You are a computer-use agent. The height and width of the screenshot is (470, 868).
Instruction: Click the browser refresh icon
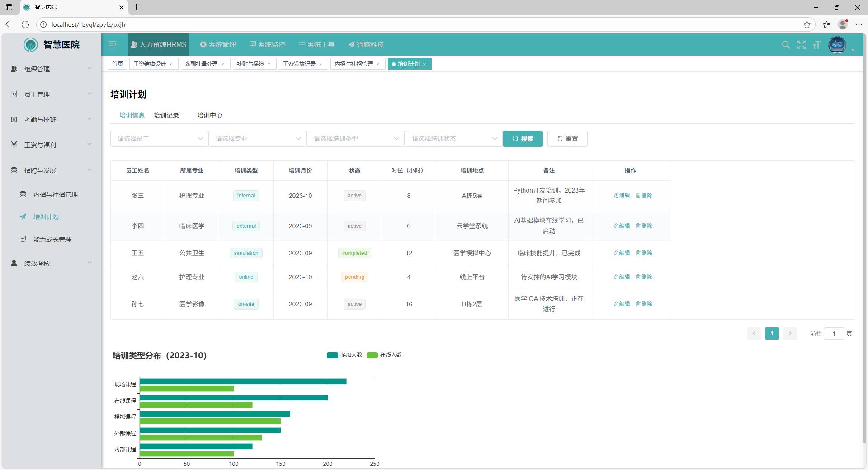point(25,24)
